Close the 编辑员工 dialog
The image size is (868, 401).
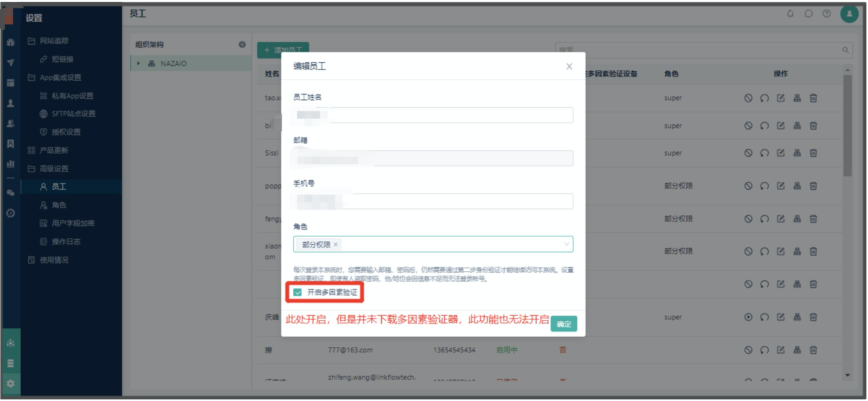click(569, 66)
